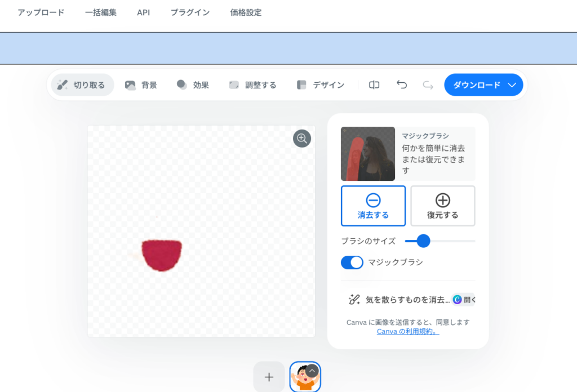Open the 背景 background tool
Screen dimensions: 577x392
point(141,85)
